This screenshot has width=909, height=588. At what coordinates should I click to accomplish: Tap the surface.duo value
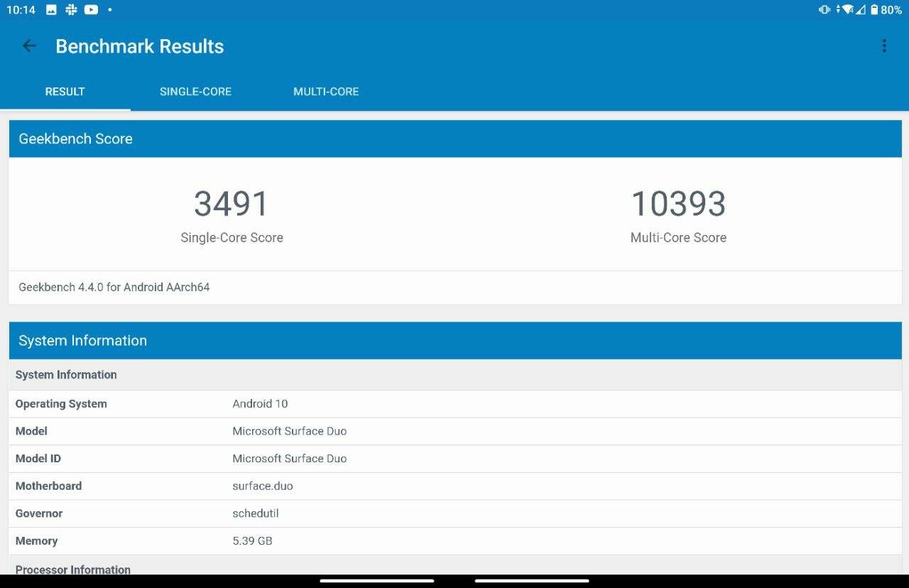(x=263, y=486)
